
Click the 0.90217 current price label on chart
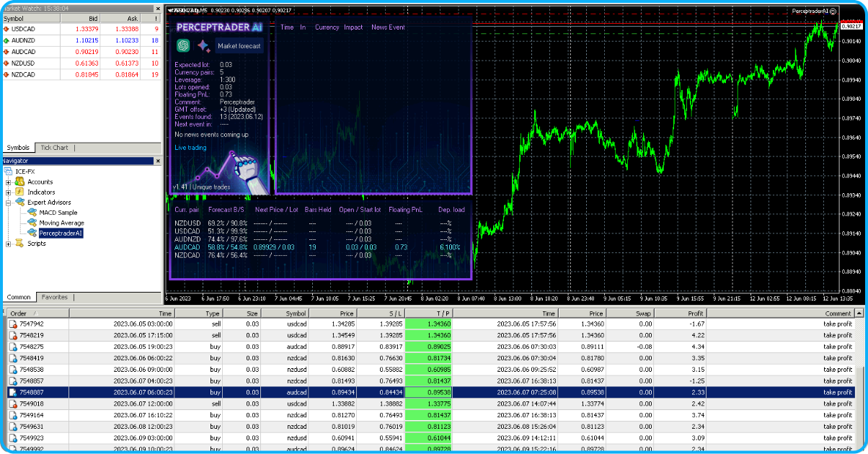coord(853,26)
